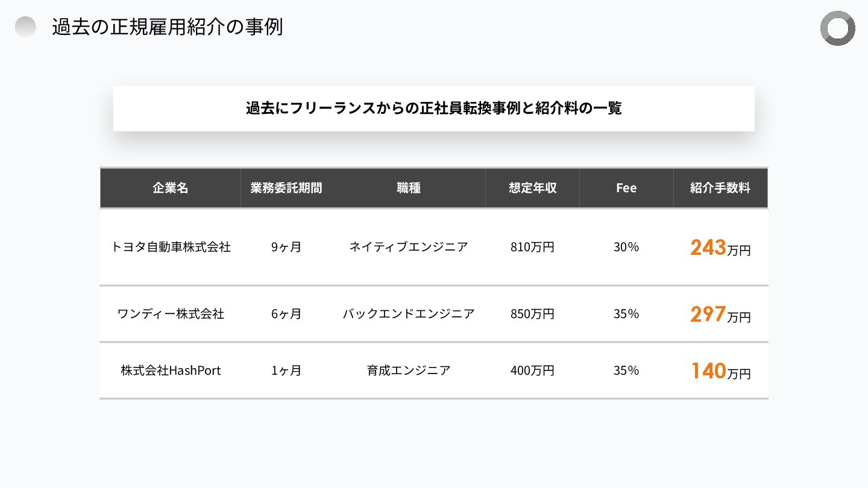Click the 企業名 column header

(x=171, y=188)
